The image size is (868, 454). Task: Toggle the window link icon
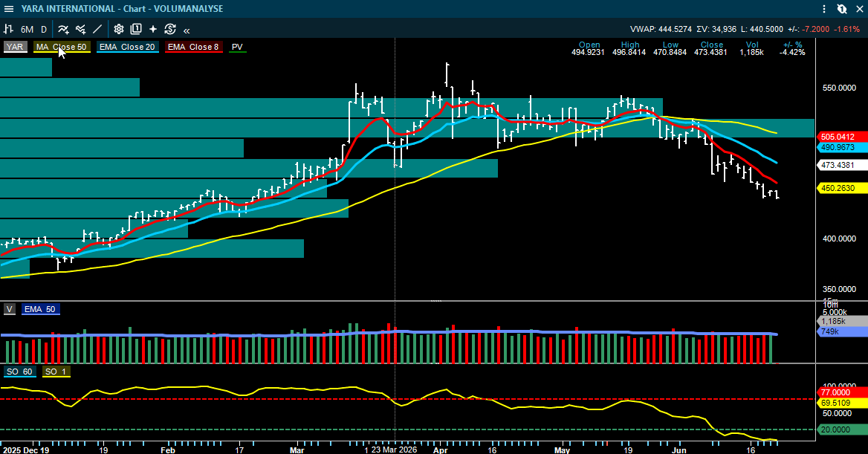[x=841, y=9]
